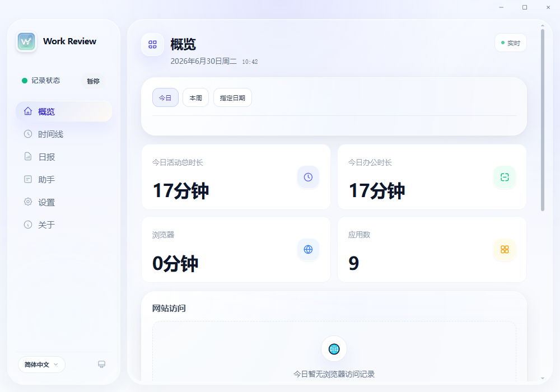
Task: Click the orange grid icon on 应用数 card
Action: click(505, 249)
